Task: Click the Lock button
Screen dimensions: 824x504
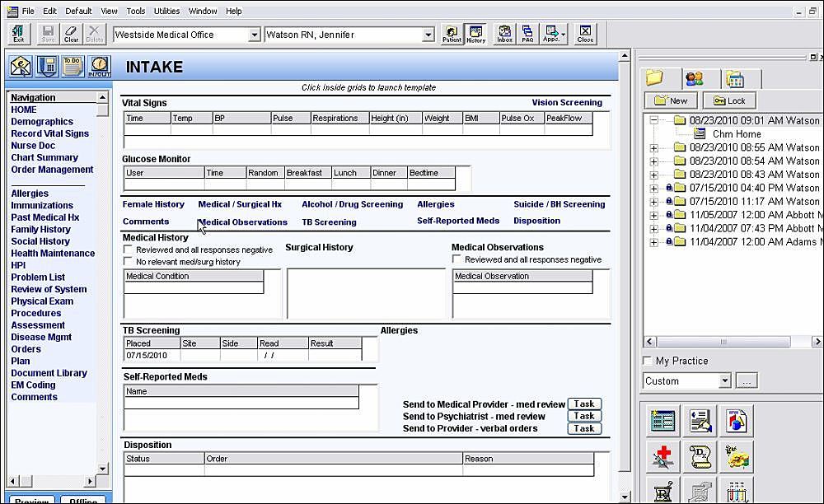Action: [729, 100]
